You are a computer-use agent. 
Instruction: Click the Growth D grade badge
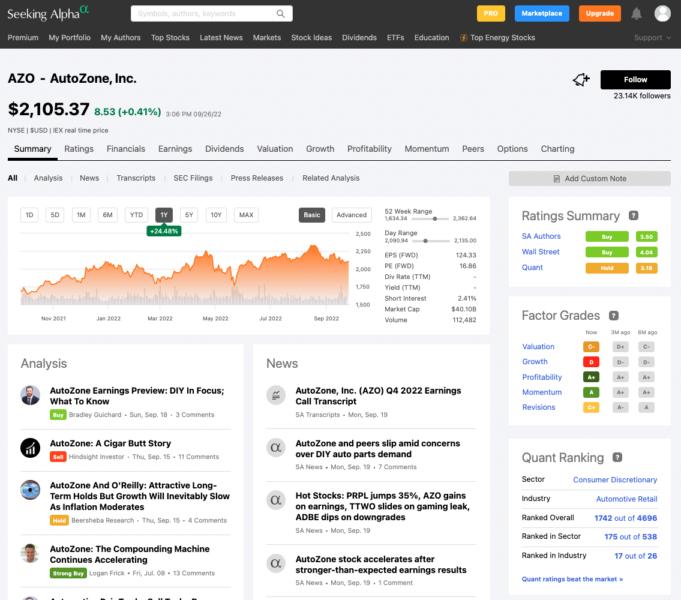(591, 362)
